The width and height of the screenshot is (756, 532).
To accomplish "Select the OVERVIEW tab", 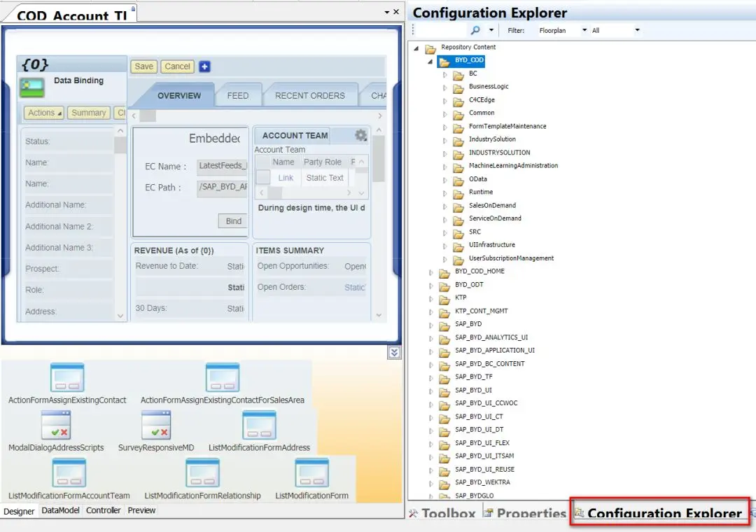I will click(179, 95).
